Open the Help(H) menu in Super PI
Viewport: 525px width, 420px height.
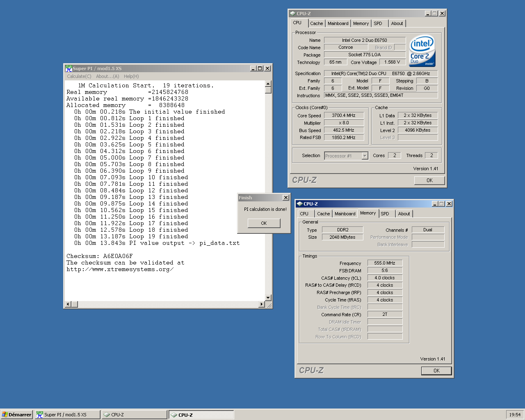pyautogui.click(x=131, y=76)
